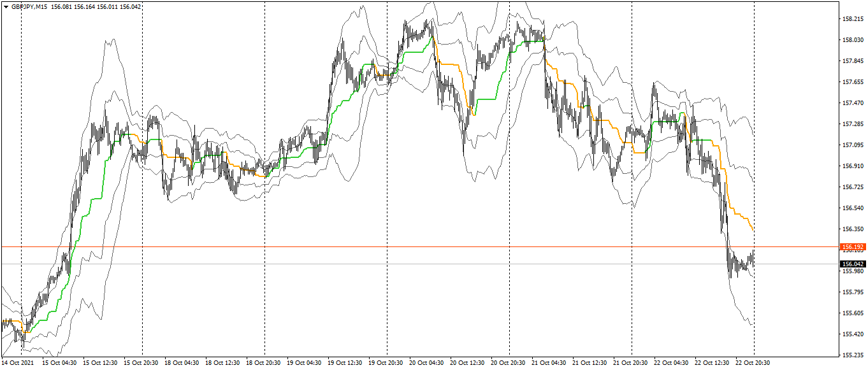Screen dimensions: 868x370
Task: Click the 19 Oct 04:30 time label
Action: (305, 363)
